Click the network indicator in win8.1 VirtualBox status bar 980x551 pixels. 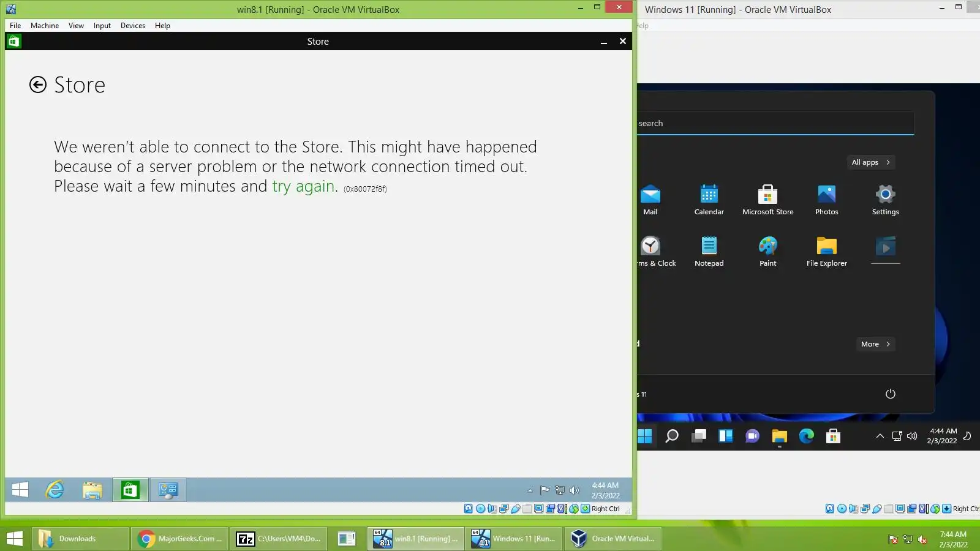503,509
